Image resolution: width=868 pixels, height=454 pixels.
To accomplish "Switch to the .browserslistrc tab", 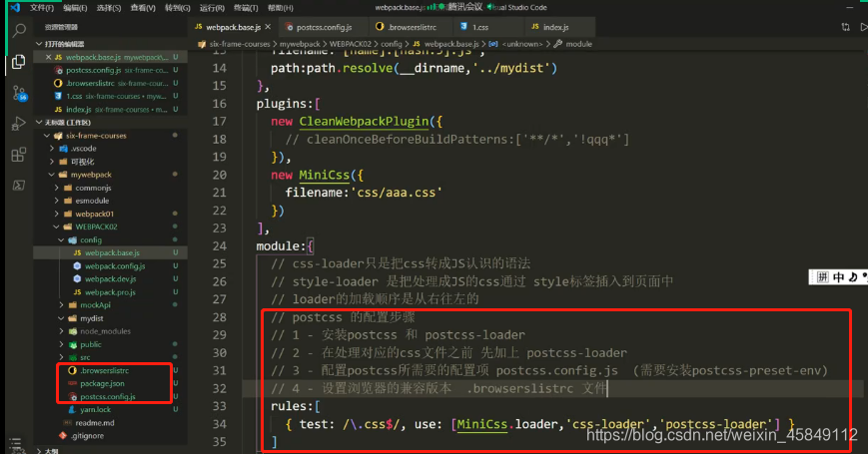I will tap(412, 27).
